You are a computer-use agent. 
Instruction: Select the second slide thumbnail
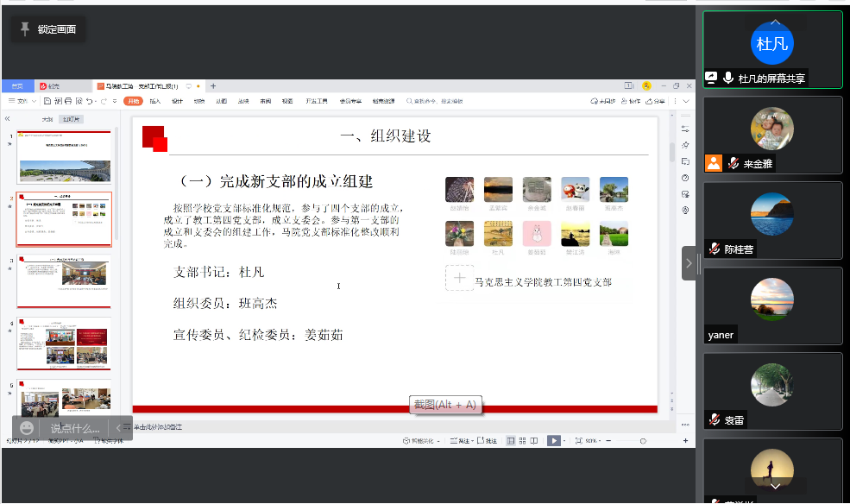click(65, 219)
